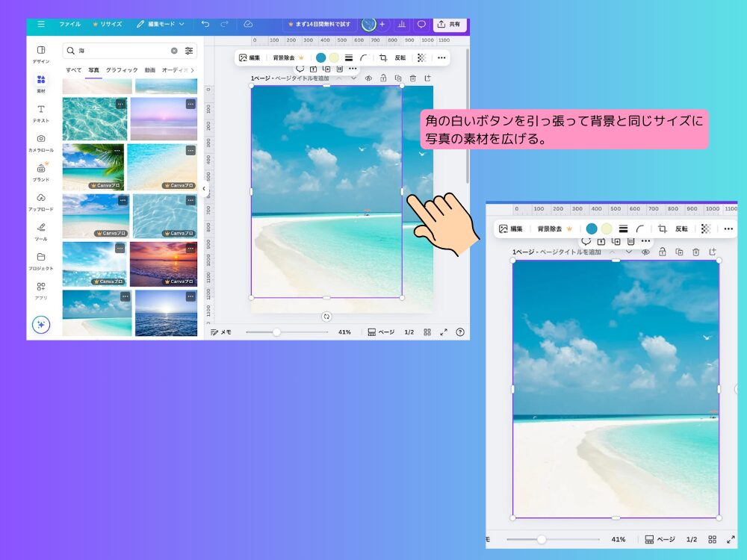Delete the page using the trash icon
Screen dimensions: 747x560
(412, 78)
